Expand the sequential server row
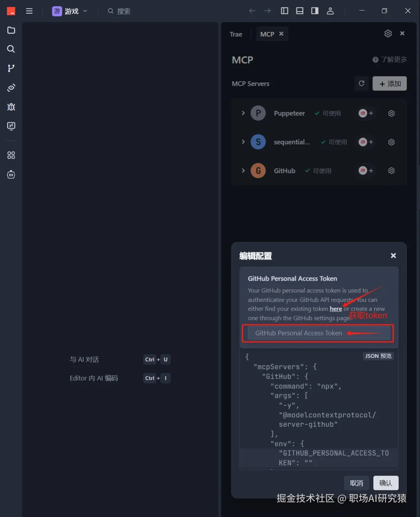The width and height of the screenshot is (420, 517). (243, 142)
